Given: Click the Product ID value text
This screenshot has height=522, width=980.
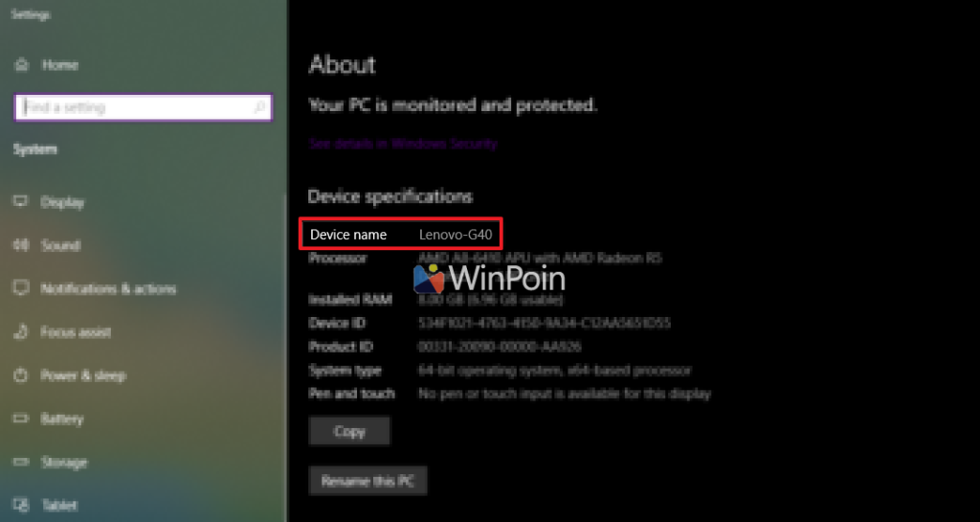Looking at the screenshot, I should click(501, 346).
